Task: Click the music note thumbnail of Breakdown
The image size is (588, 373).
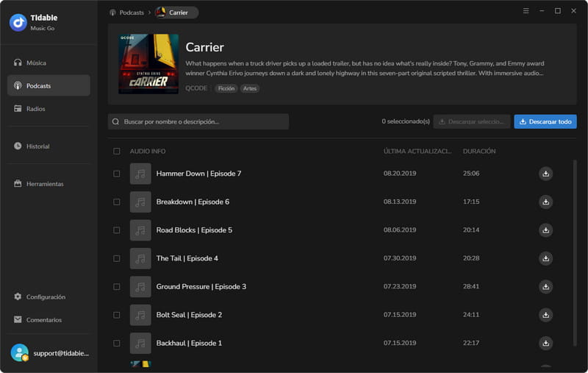Action: [x=140, y=202]
